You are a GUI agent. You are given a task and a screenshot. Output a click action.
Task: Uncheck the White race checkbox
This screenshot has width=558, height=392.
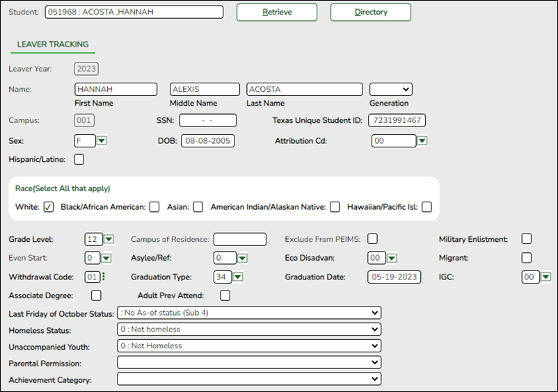coord(49,207)
